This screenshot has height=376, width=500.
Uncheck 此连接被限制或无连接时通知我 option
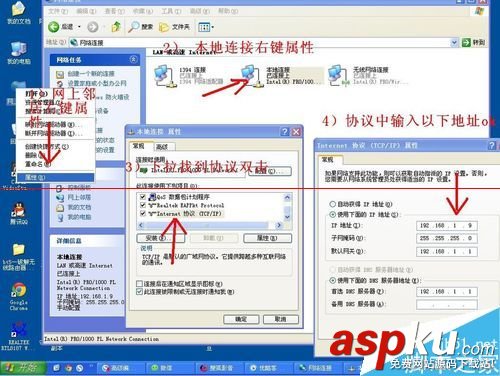[x=140, y=292]
